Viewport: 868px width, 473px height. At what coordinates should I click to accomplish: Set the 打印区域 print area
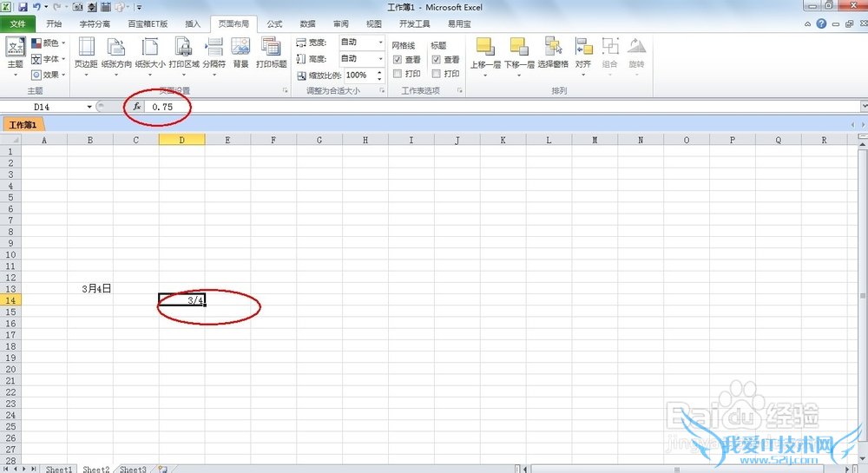click(184, 57)
